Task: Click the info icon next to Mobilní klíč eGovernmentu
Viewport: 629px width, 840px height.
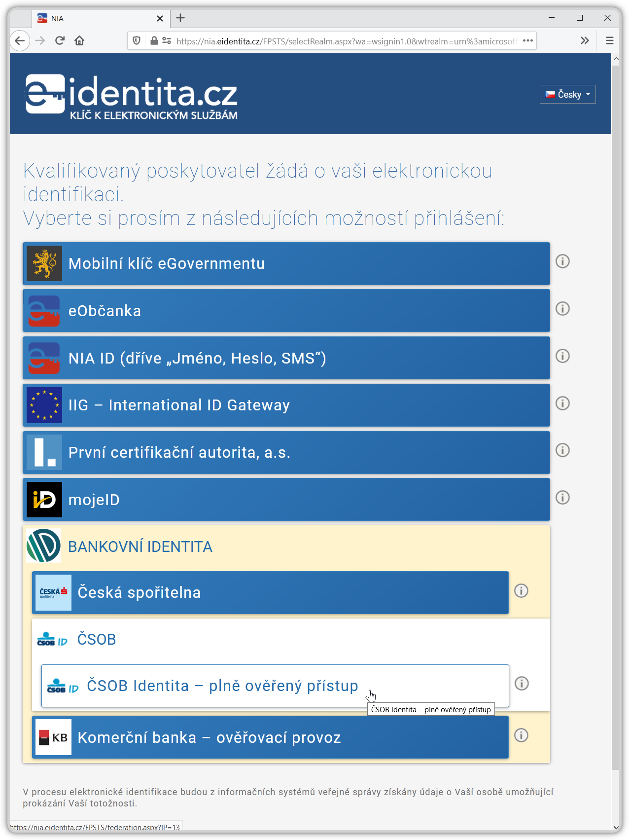Action: pos(562,261)
